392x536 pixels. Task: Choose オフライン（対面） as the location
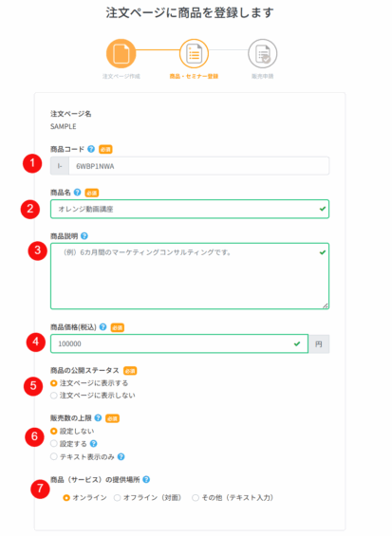pos(118,498)
